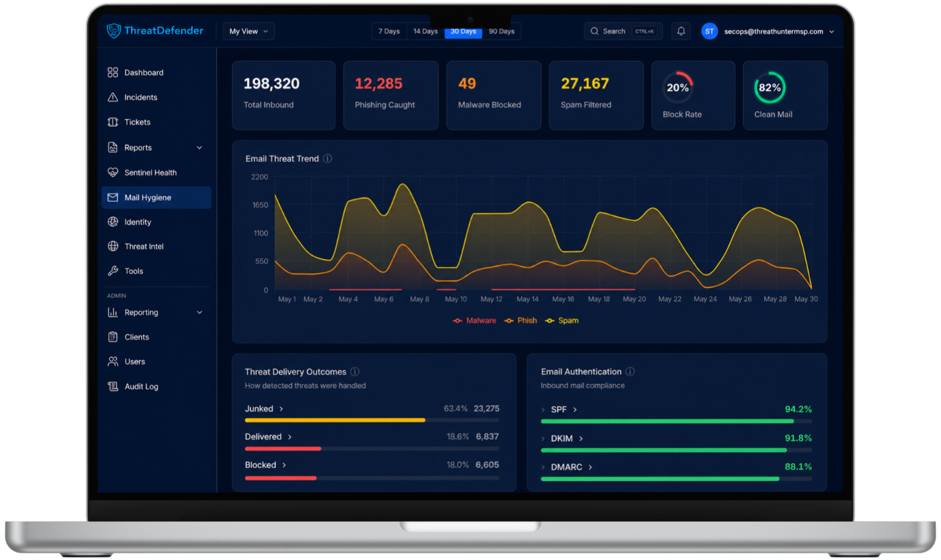This screenshot has width=941, height=560.
Task: Click the ThreatDefender shield logo
Action: click(114, 31)
